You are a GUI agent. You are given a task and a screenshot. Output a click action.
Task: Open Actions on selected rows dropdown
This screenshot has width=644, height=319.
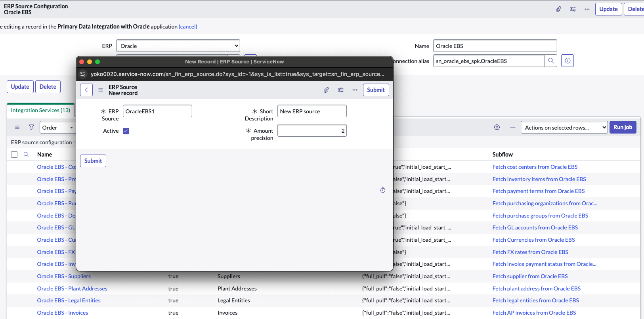point(564,127)
